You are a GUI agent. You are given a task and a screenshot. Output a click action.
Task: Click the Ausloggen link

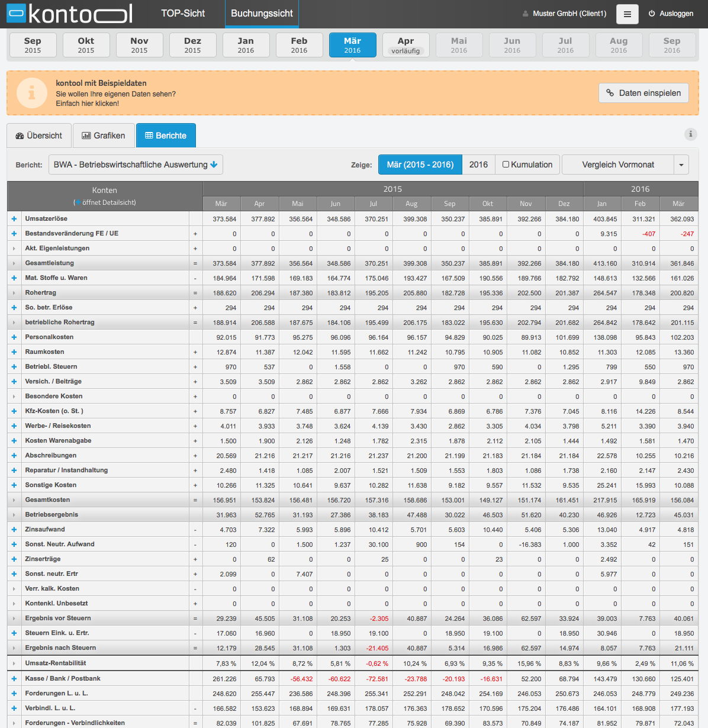(671, 14)
